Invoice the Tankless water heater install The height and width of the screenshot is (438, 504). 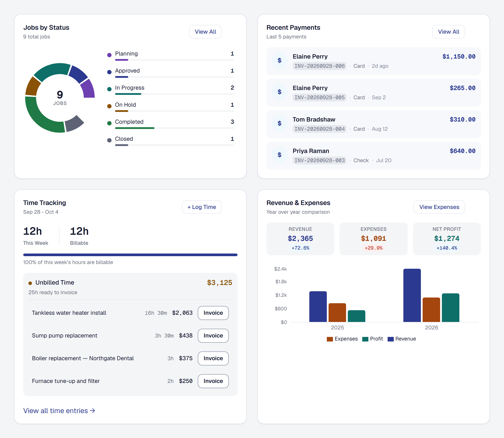[213, 313]
